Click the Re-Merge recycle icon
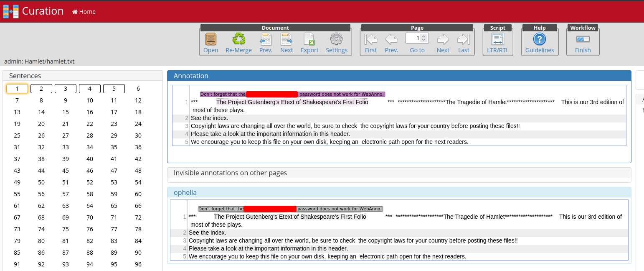Viewport: 644px width, 271px height. coord(239,39)
